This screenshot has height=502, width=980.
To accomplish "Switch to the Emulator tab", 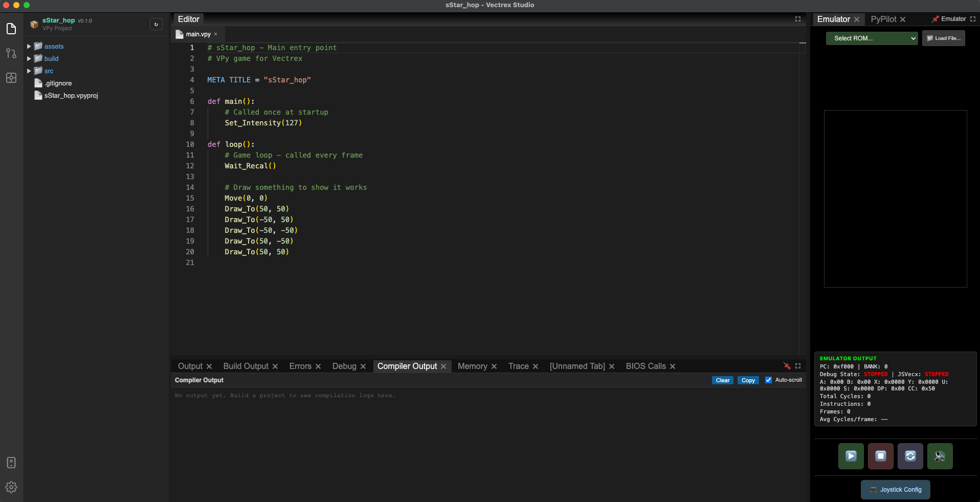I will click(x=833, y=19).
